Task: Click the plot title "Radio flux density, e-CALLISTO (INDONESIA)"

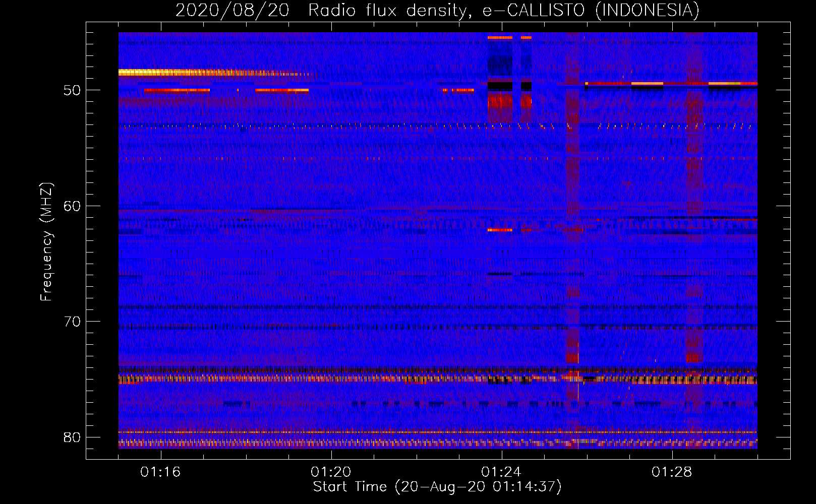Action: click(504, 10)
